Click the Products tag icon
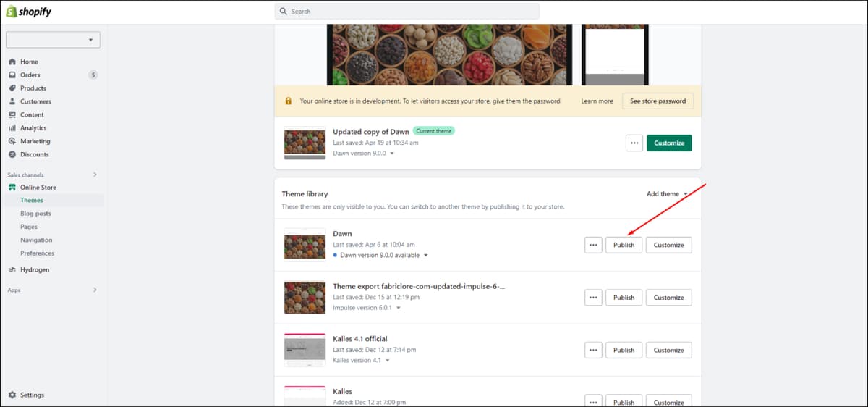 12,88
